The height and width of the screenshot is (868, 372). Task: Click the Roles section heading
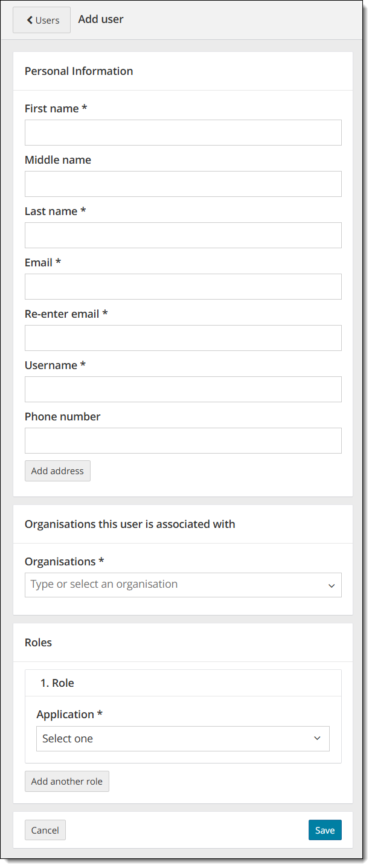coord(38,643)
